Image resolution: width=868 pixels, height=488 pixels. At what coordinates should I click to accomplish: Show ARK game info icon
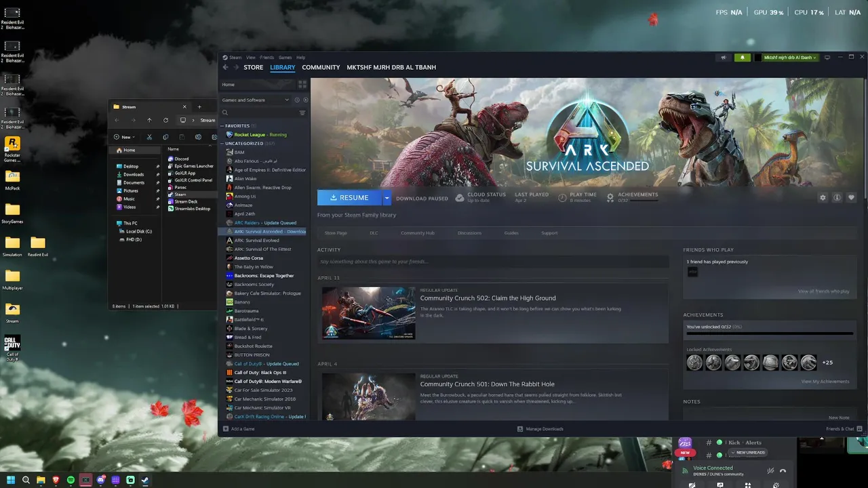[837, 198]
